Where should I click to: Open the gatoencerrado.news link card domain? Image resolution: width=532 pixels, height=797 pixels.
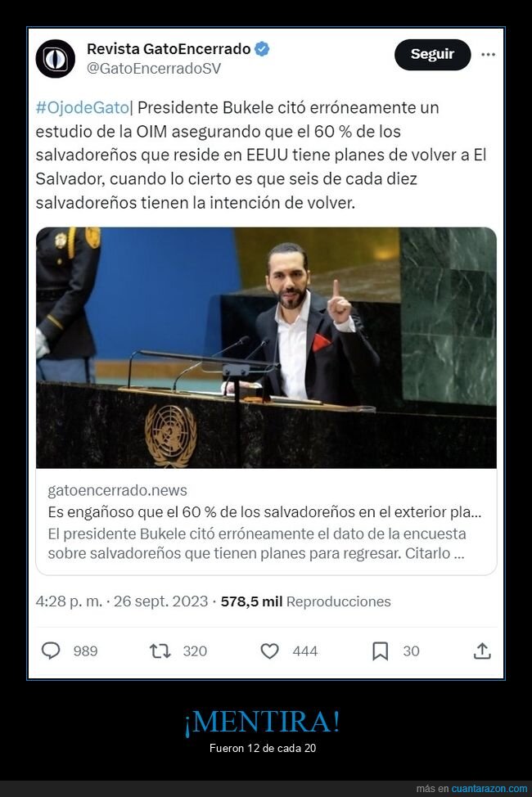tap(118, 490)
